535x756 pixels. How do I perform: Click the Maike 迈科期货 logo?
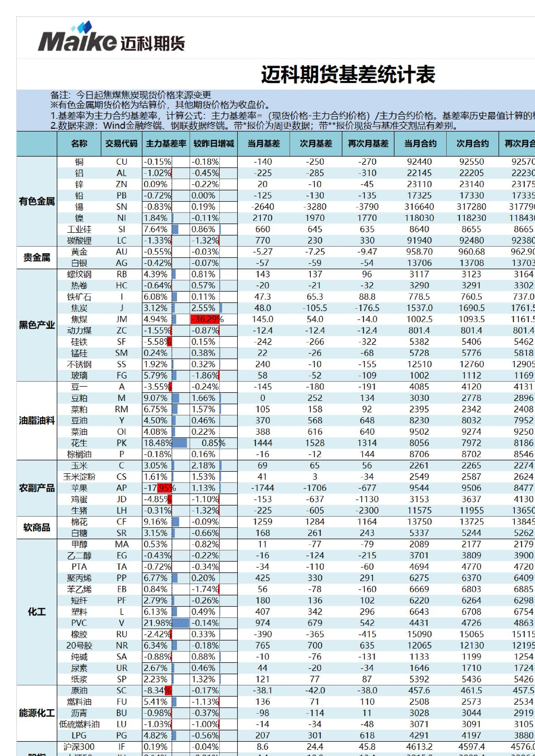pos(111,37)
